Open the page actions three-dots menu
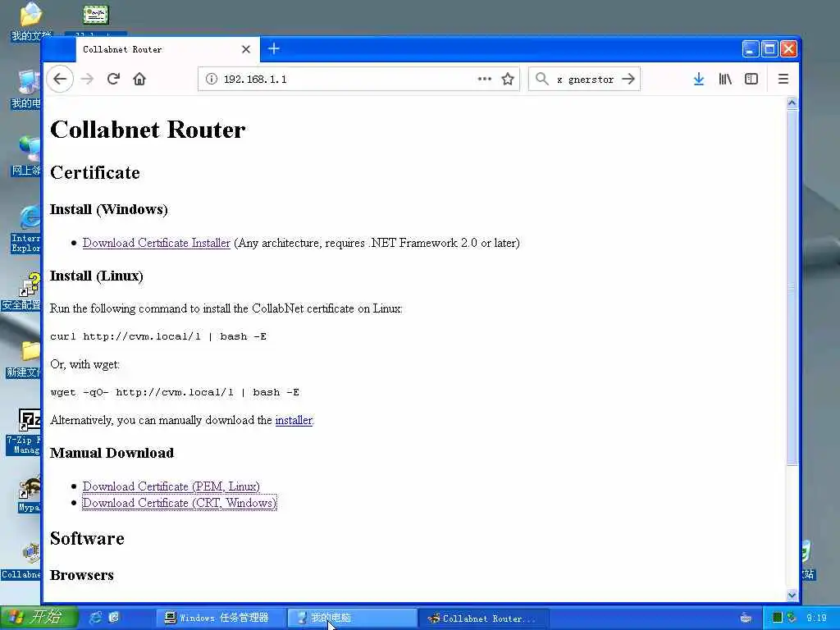The image size is (840, 630). pos(484,79)
